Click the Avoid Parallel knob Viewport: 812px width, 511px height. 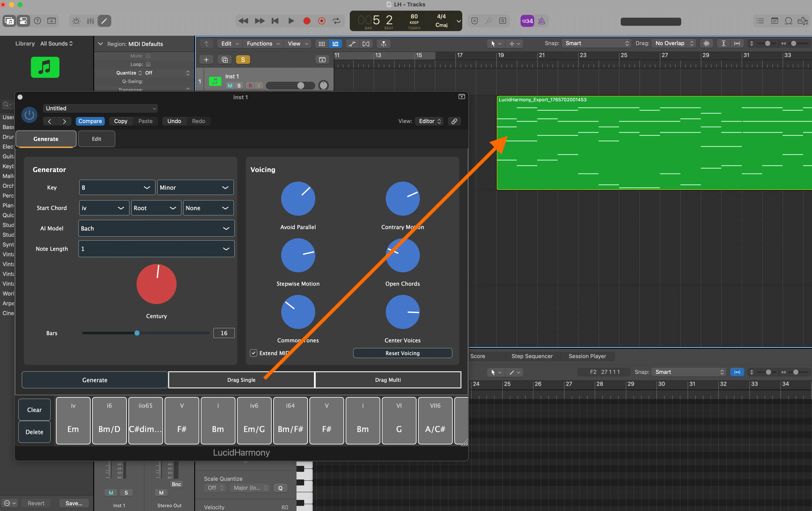pos(298,198)
